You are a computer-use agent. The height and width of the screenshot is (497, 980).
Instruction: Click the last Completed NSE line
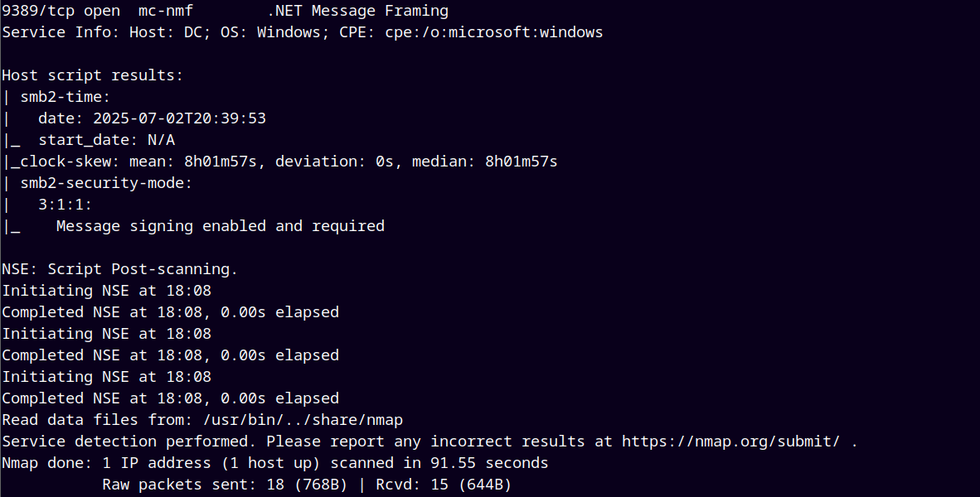[170, 398]
